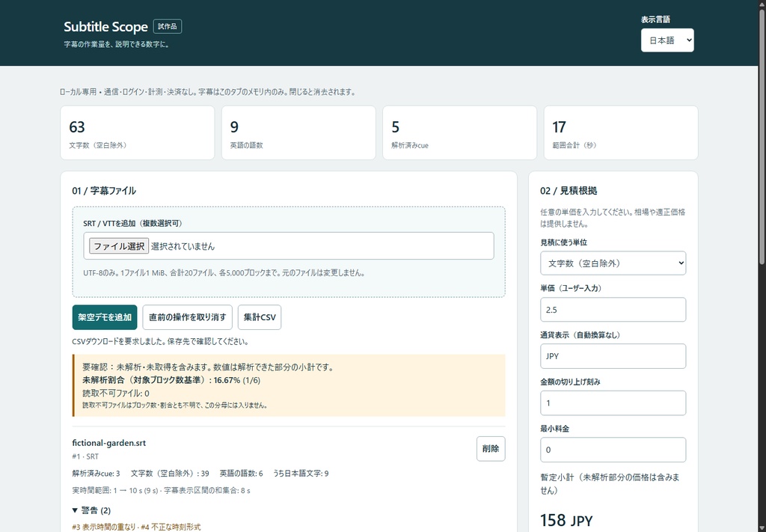The image size is (766, 532).
Task: Click the 未解析割合 16.67% (1/6) line
Action: [x=171, y=380]
